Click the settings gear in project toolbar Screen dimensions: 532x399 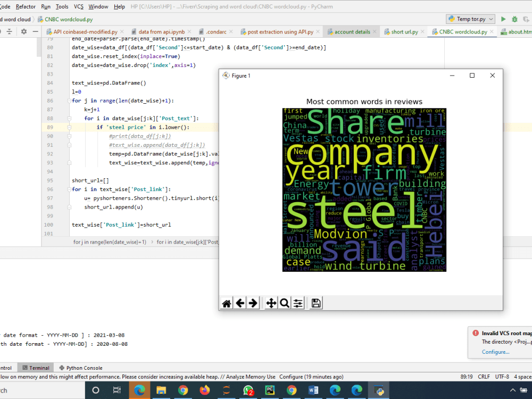point(24,31)
